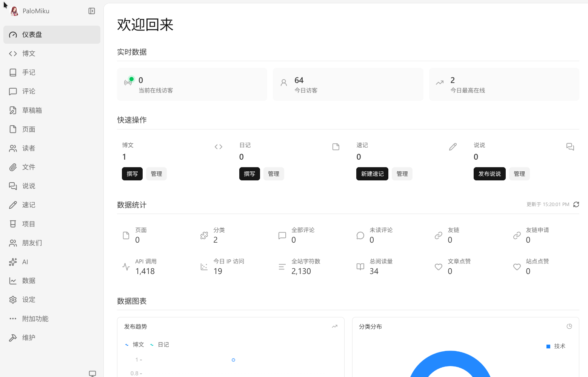Click the 读者 readers icon in sidebar
The width and height of the screenshot is (588, 377).
[x=13, y=148]
